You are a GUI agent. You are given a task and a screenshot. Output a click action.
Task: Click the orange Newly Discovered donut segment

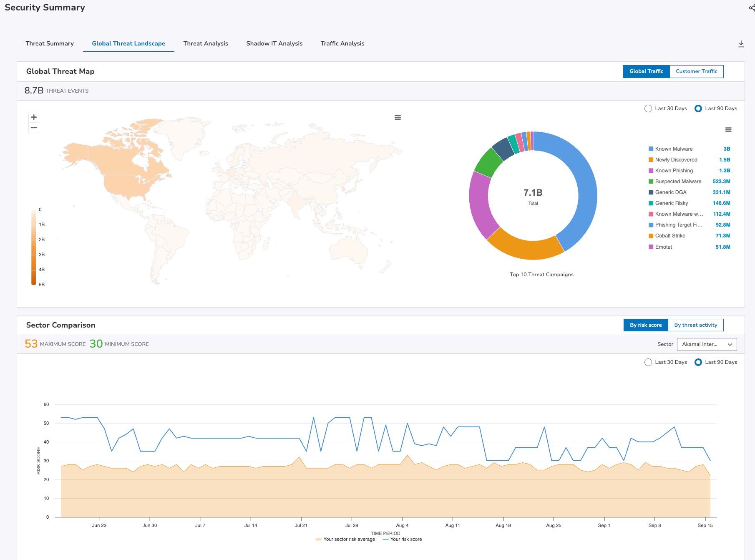(x=524, y=250)
